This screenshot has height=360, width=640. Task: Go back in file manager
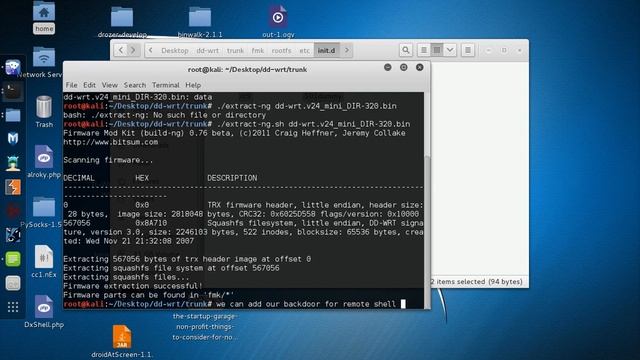(x=120, y=50)
